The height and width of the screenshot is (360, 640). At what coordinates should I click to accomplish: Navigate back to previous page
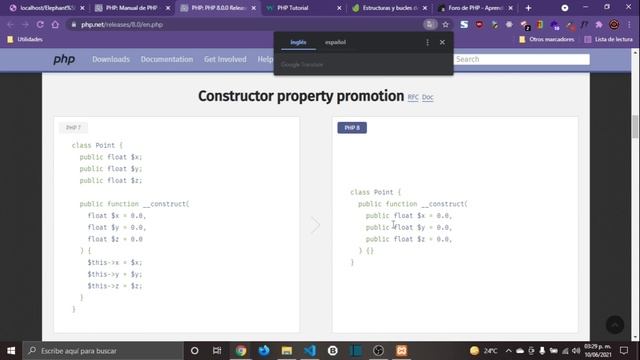[11, 24]
